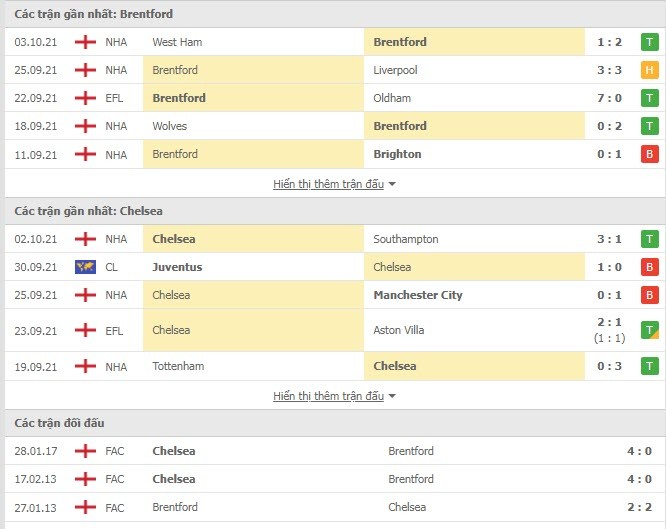Open the 'Hiển thị thêm trận đấu' link under Brentford
This screenshot has width=666, height=529.
[x=328, y=184]
